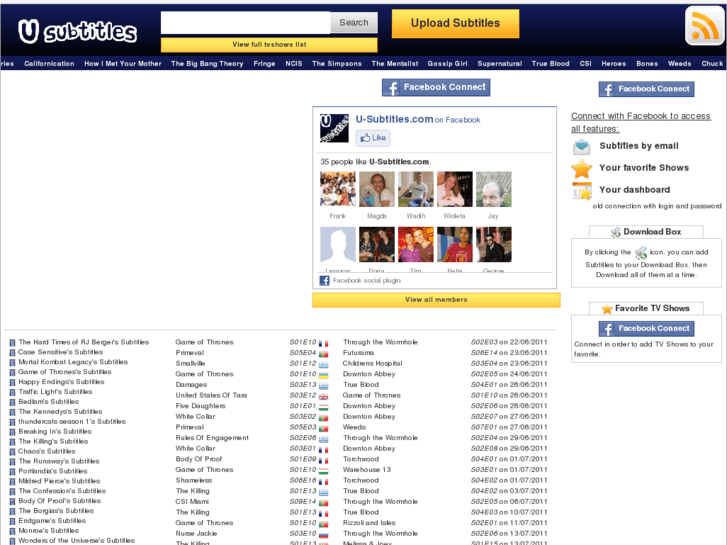Open the U-Subtitles.com Facebook page link
Viewport: 727px width, 545px height.
[394, 119]
